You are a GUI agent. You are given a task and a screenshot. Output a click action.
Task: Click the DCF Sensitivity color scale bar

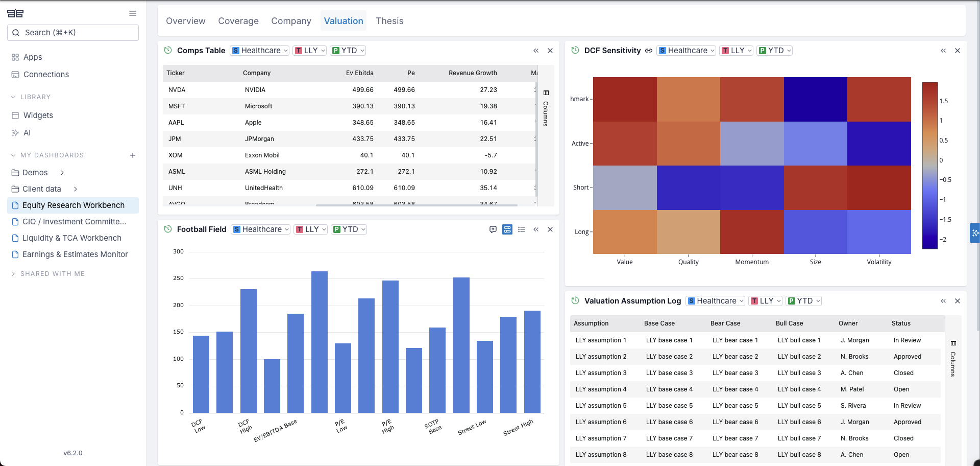pos(930,166)
